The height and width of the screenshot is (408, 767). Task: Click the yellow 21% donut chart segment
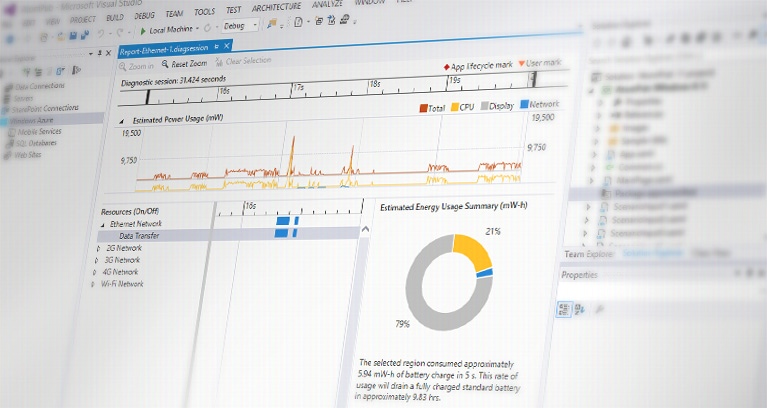click(x=474, y=250)
